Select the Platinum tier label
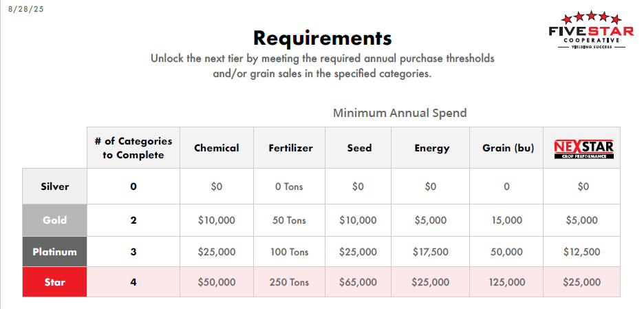 [54, 251]
